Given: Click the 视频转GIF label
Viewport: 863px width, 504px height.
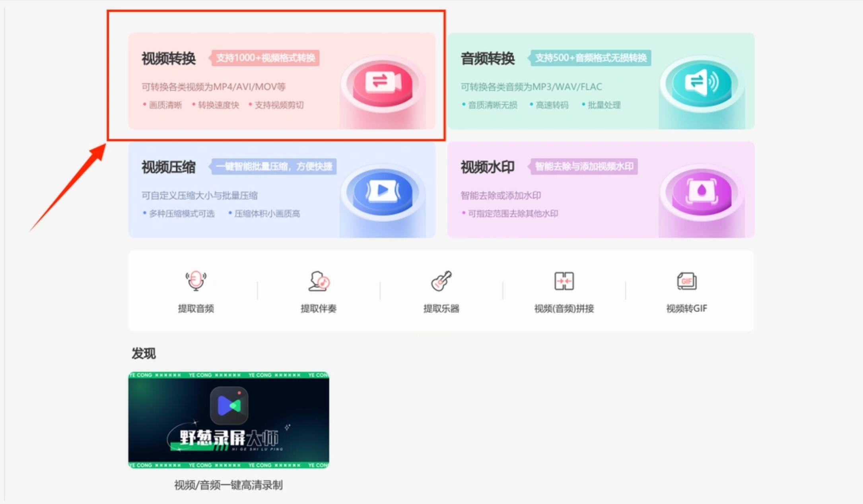Looking at the screenshot, I should 686,308.
